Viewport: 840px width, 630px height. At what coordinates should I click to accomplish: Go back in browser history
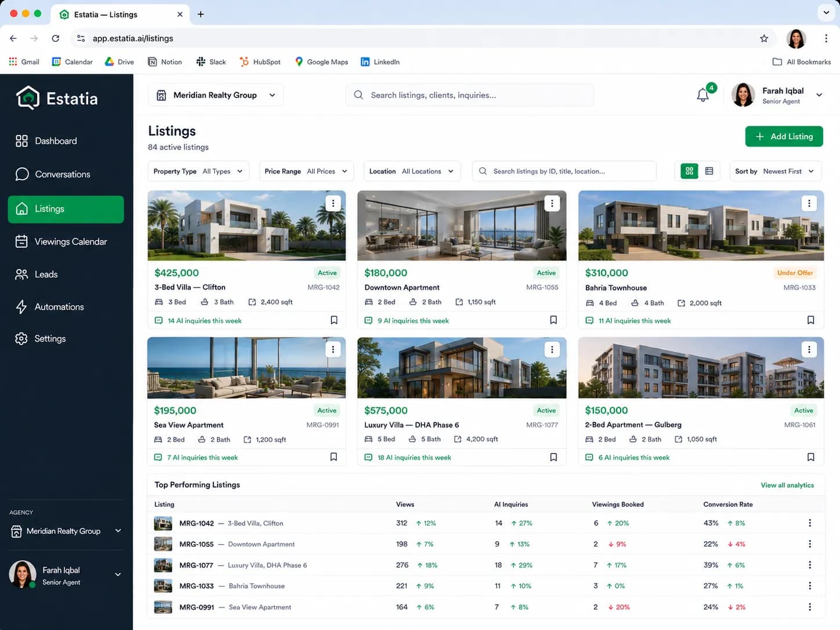pos(13,38)
